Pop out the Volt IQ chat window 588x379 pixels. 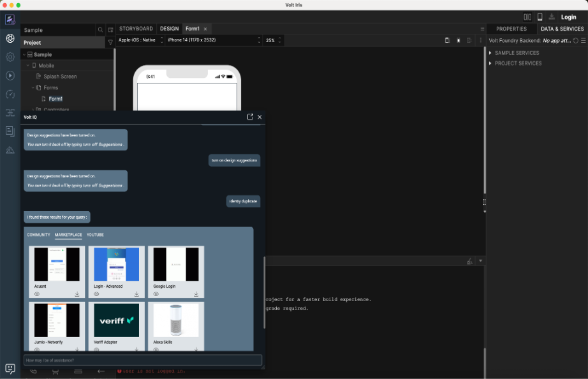250,117
